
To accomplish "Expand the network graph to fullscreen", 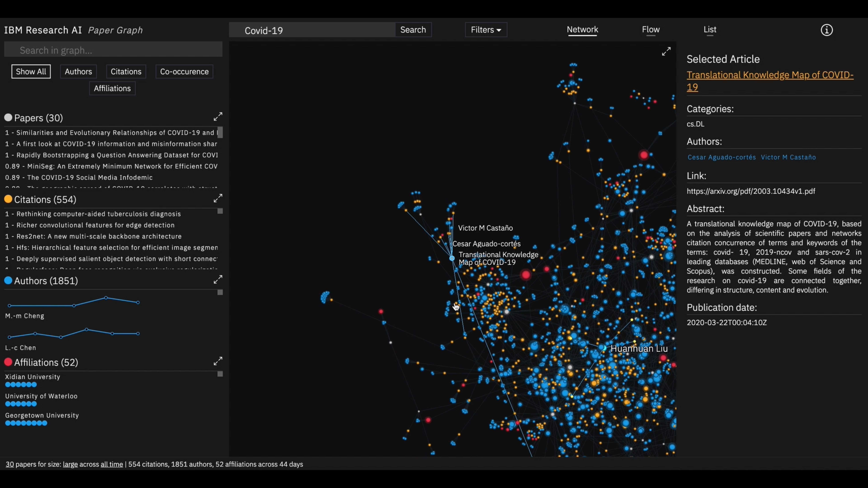I will tap(666, 51).
